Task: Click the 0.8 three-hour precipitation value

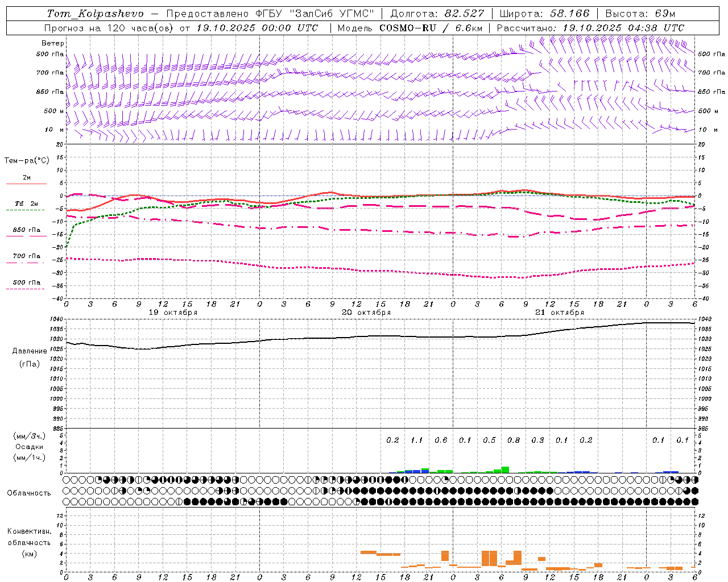Action: pos(514,440)
